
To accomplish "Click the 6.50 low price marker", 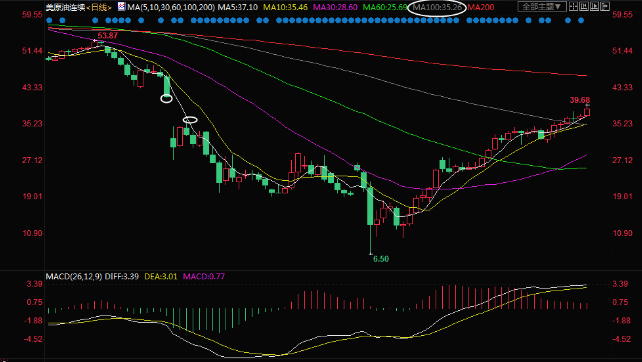I will click(x=381, y=259).
